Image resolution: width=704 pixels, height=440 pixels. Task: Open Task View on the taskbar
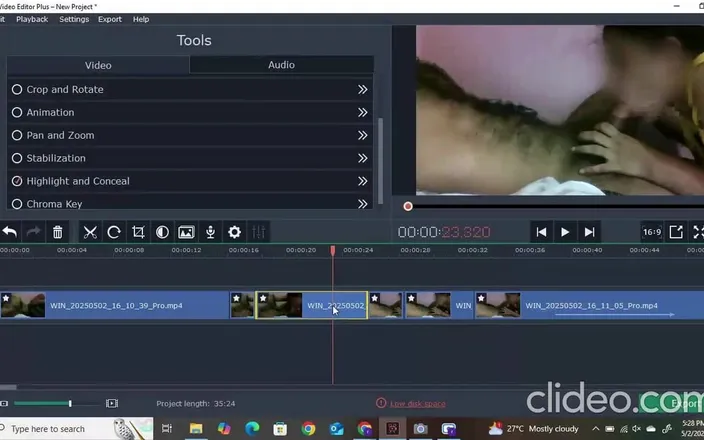(167, 429)
